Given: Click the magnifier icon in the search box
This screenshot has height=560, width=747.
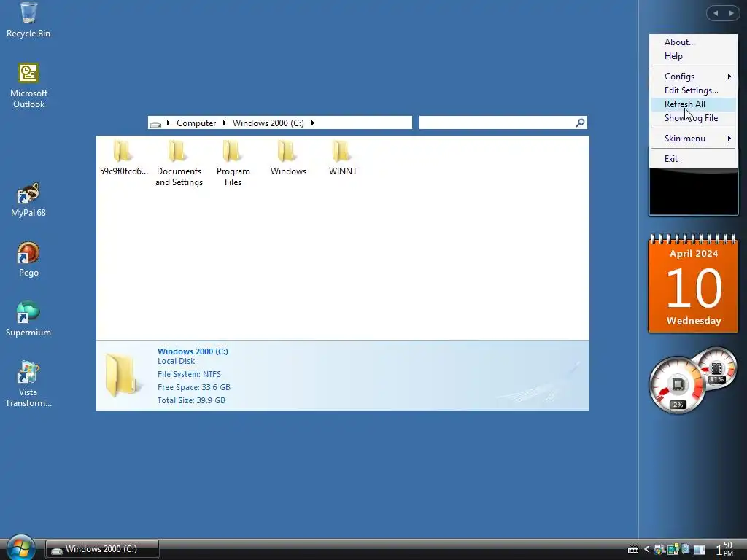Looking at the screenshot, I should click(580, 122).
